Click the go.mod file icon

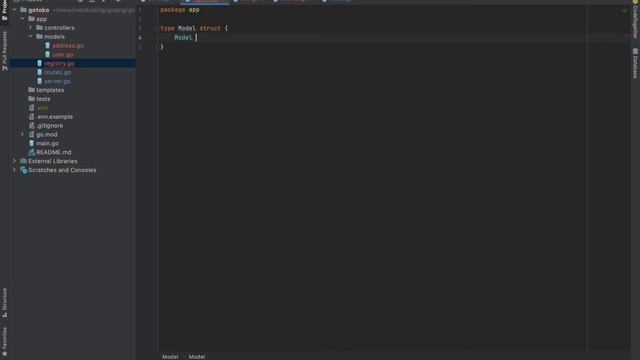[x=31, y=134]
